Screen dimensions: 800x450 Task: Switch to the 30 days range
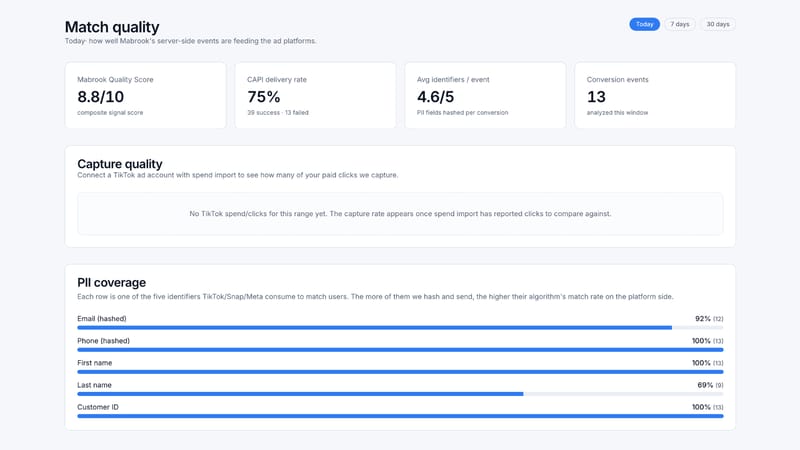point(717,24)
